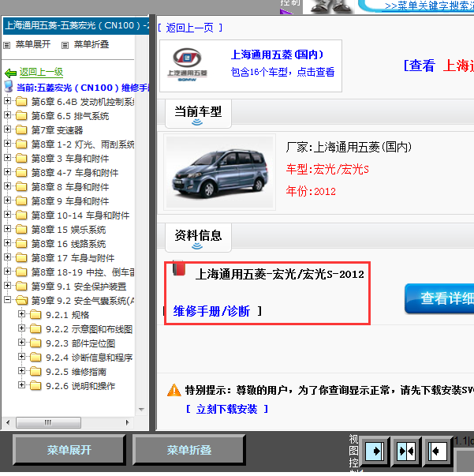Open the 上海通用五菱(国内) brand link

[277, 55]
